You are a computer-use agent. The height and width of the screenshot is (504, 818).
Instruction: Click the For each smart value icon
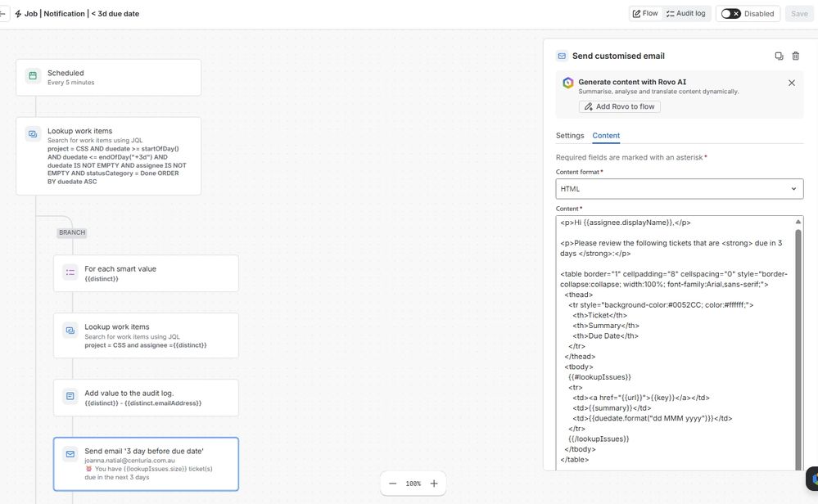(x=70, y=272)
